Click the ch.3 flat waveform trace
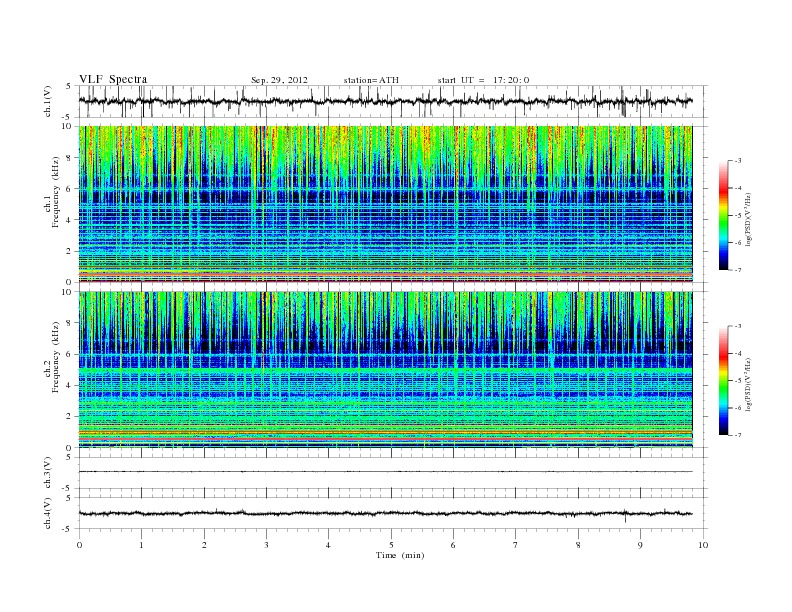 pos(385,472)
